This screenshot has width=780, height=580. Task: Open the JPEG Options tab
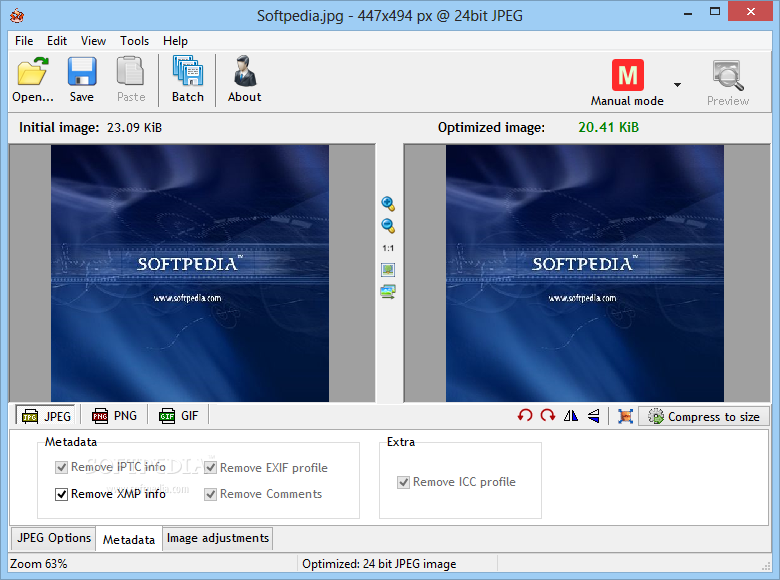click(x=54, y=538)
